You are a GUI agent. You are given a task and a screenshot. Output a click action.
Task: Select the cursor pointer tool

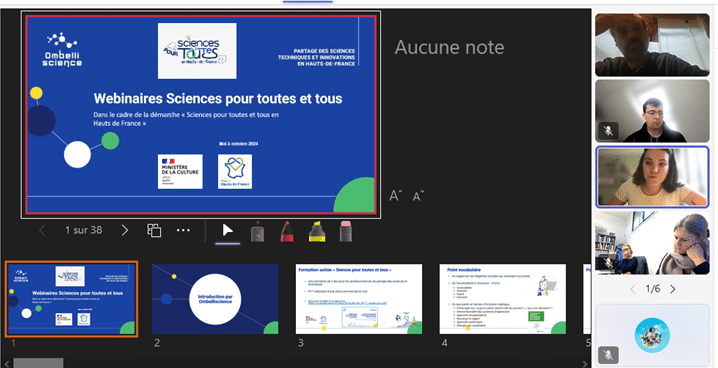click(228, 230)
